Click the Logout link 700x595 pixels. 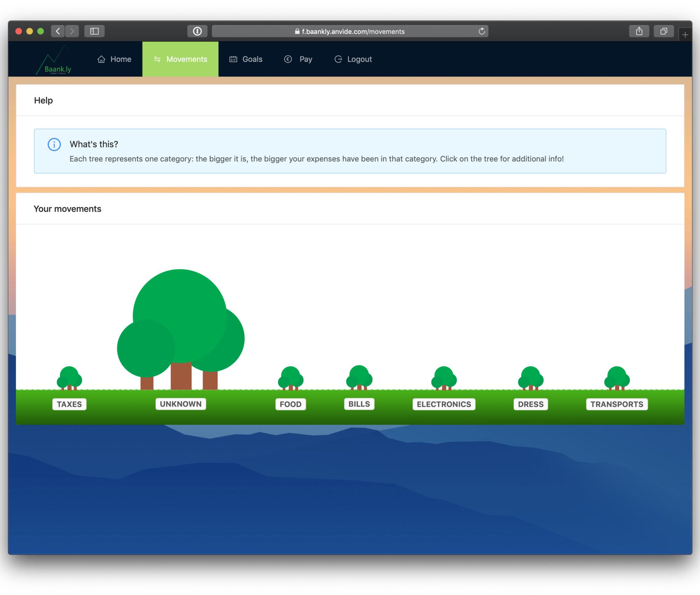point(353,59)
